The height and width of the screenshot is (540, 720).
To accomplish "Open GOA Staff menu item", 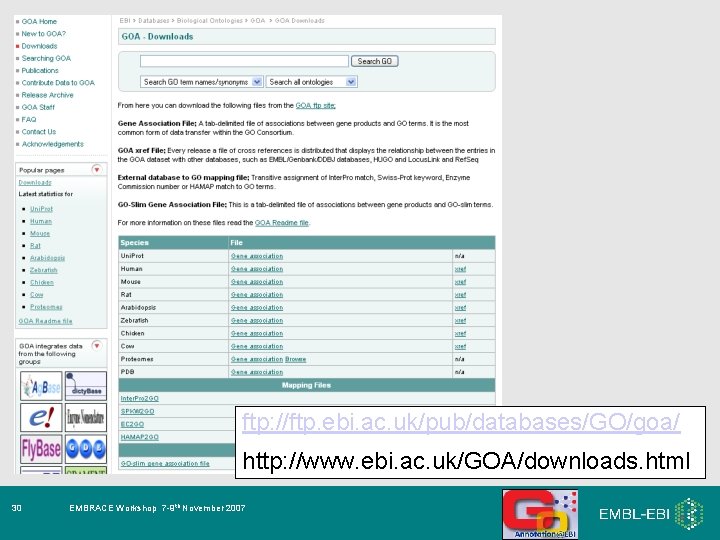I will 38,107.
